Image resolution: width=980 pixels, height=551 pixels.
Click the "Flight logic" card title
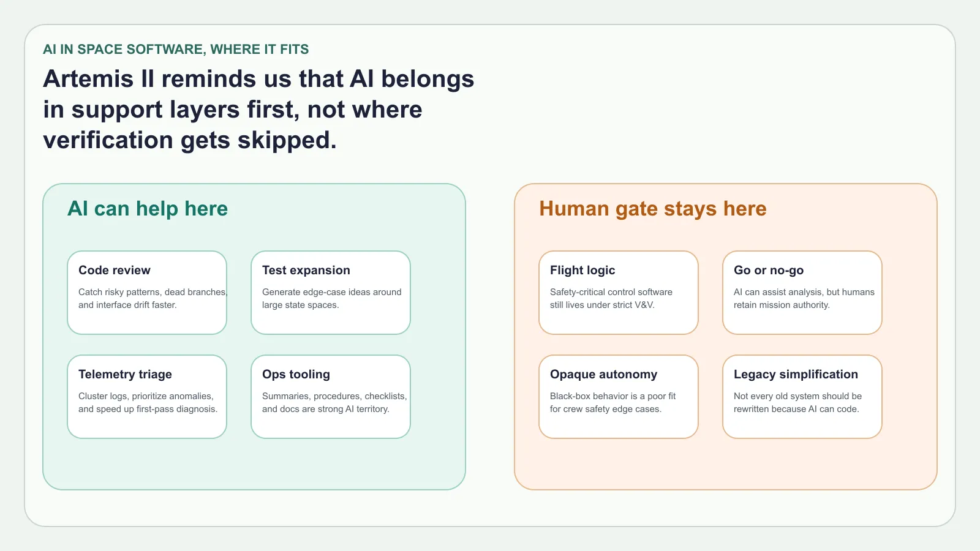coord(582,270)
